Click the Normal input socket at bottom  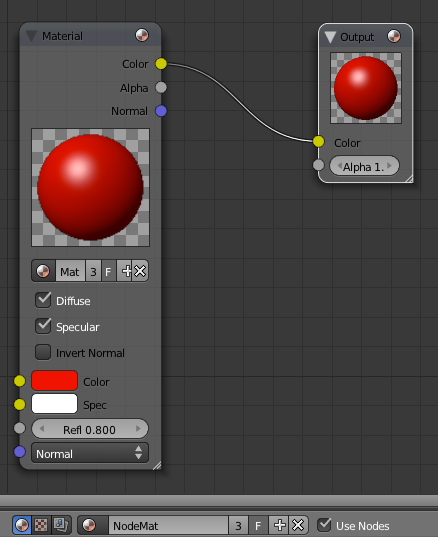pyautogui.click(x=20, y=452)
